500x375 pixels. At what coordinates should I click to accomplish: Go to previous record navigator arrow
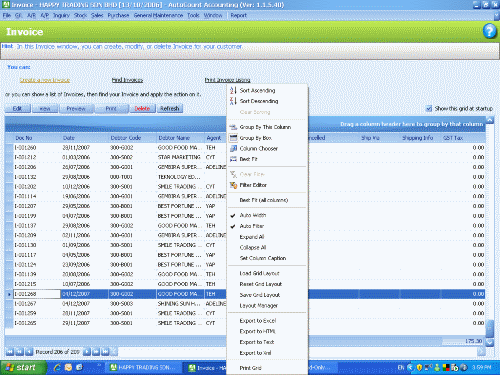(29, 352)
